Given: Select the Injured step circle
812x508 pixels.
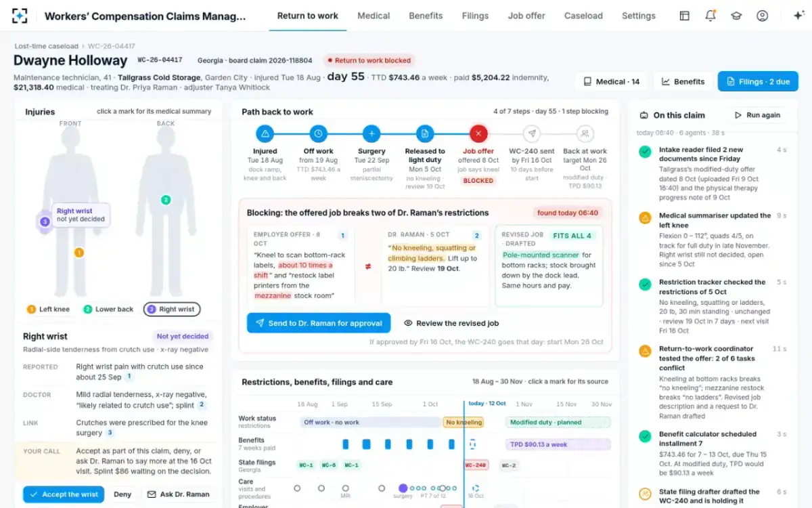Looking at the screenshot, I should 265,133.
